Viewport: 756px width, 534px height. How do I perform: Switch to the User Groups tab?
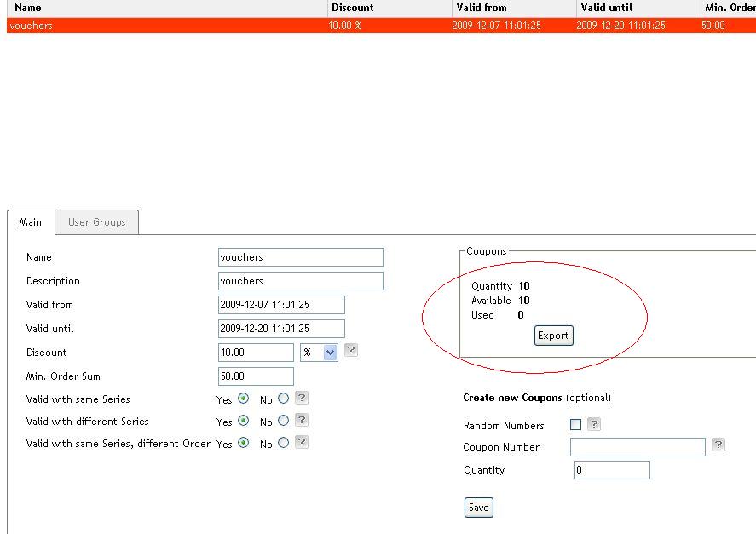(96, 222)
